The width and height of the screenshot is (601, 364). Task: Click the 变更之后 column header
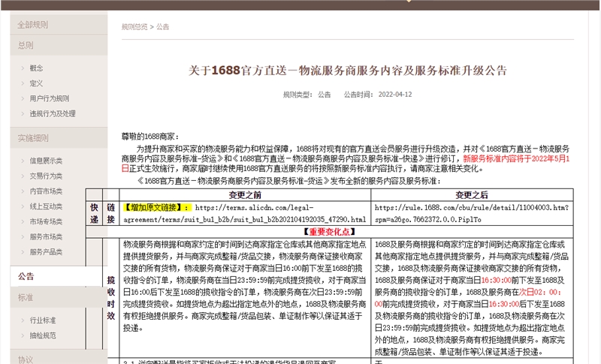(472, 195)
